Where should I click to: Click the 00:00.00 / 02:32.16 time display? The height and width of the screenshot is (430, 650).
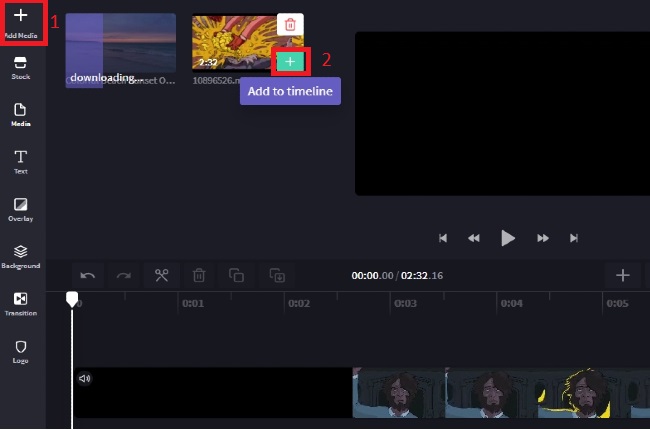click(397, 276)
